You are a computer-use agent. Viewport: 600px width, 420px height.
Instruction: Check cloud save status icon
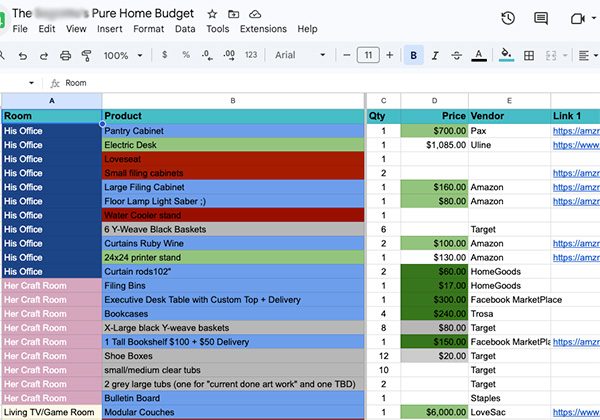[x=255, y=15]
